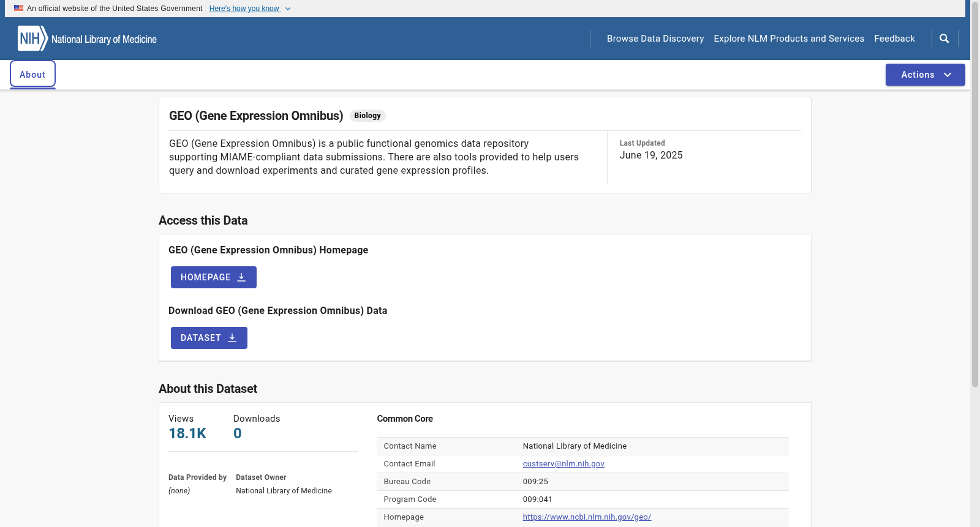Click the NIH National Library of Medicine logo
980x527 pixels.
click(87, 39)
